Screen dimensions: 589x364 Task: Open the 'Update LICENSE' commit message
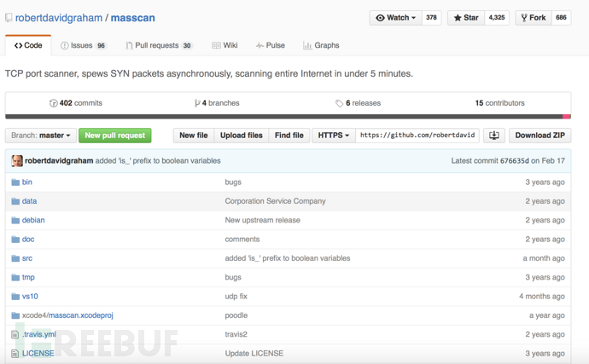point(254,354)
